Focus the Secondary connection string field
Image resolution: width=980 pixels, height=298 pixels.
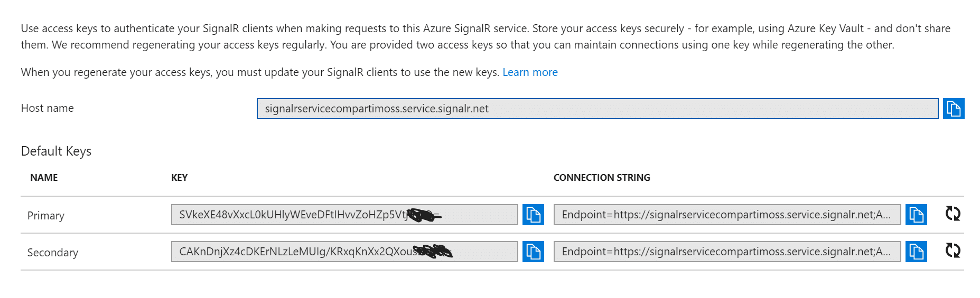pos(727,252)
